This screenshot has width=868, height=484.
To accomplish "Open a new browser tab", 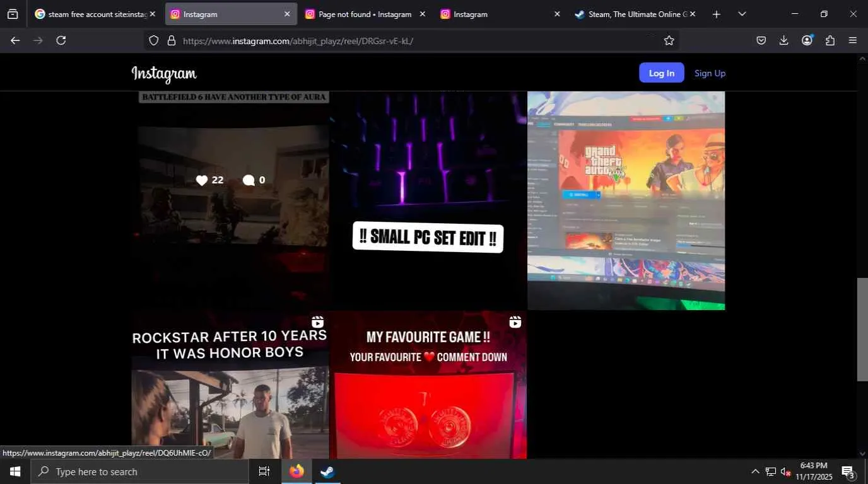I will tap(716, 14).
